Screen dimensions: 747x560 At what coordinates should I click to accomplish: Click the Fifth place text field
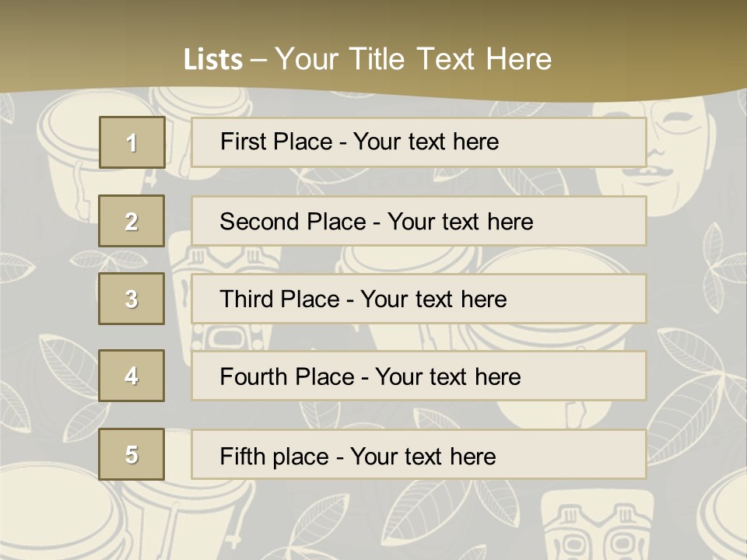pyautogui.click(x=419, y=454)
